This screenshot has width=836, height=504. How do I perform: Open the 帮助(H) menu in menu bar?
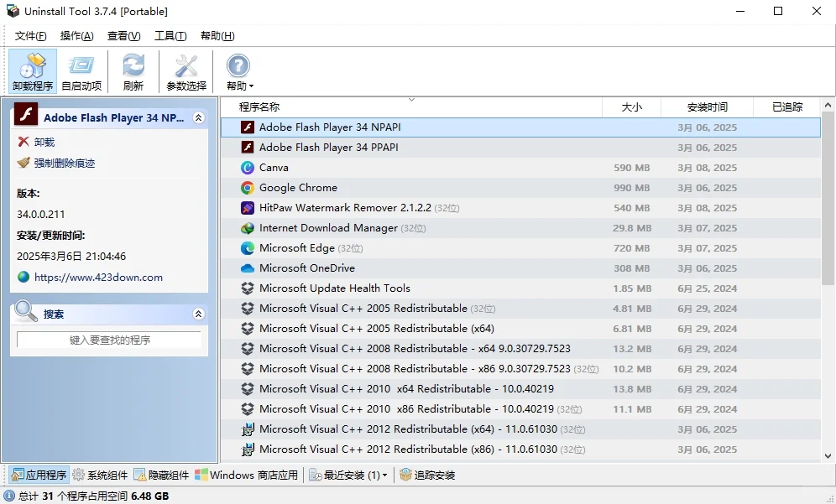tap(217, 36)
